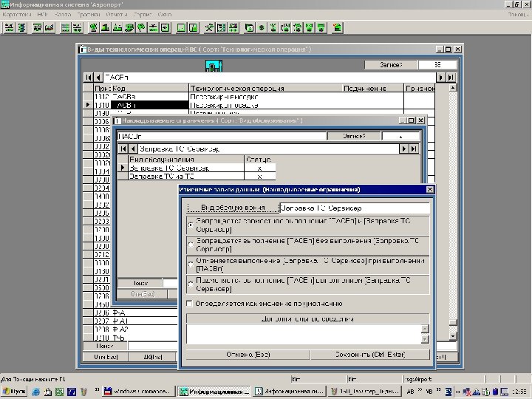Go to previous record in operations window
Viewport: 532px width, 399px height.
98,78
